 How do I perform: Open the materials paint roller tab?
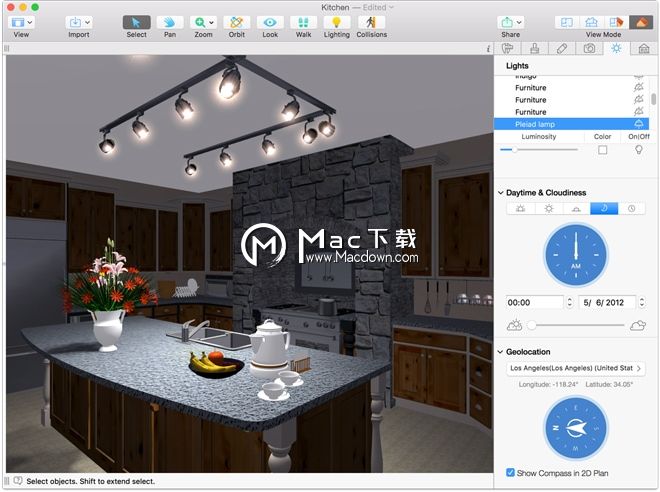[x=535, y=48]
